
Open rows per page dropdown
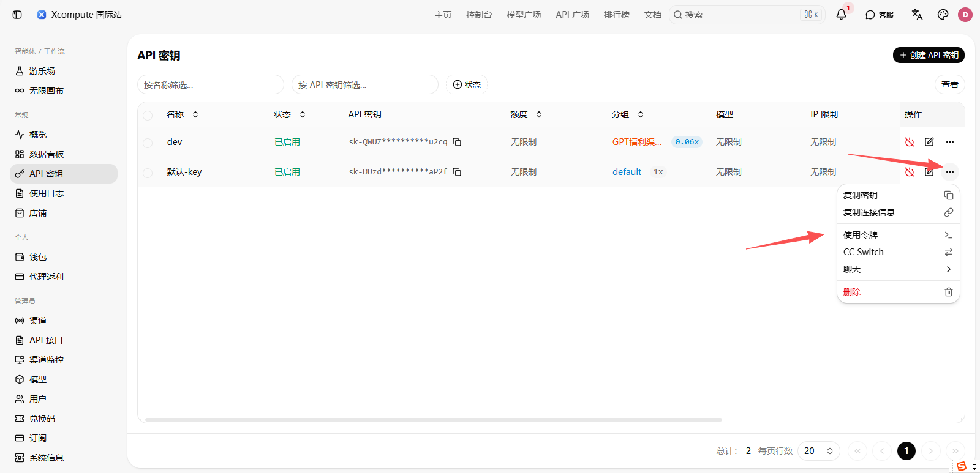[x=819, y=451]
